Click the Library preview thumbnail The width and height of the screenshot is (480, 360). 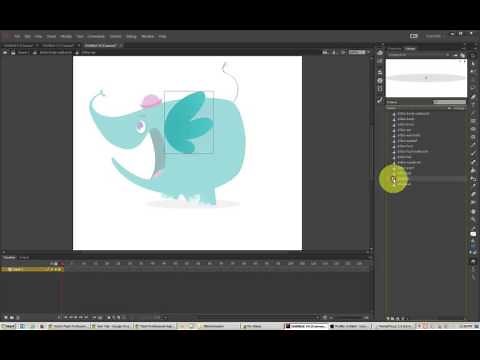click(426, 78)
